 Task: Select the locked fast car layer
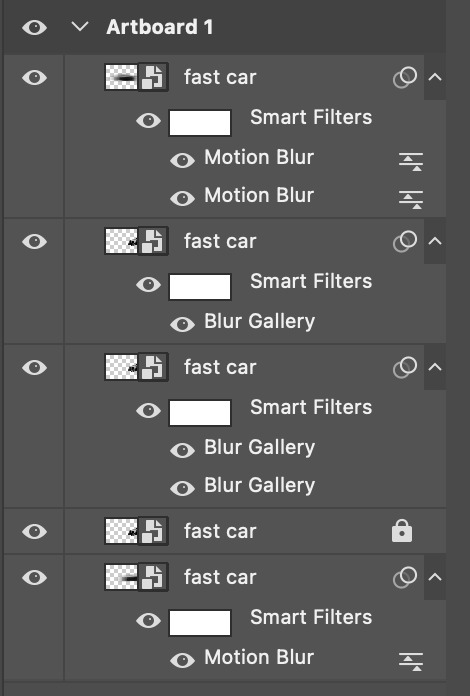point(225,531)
